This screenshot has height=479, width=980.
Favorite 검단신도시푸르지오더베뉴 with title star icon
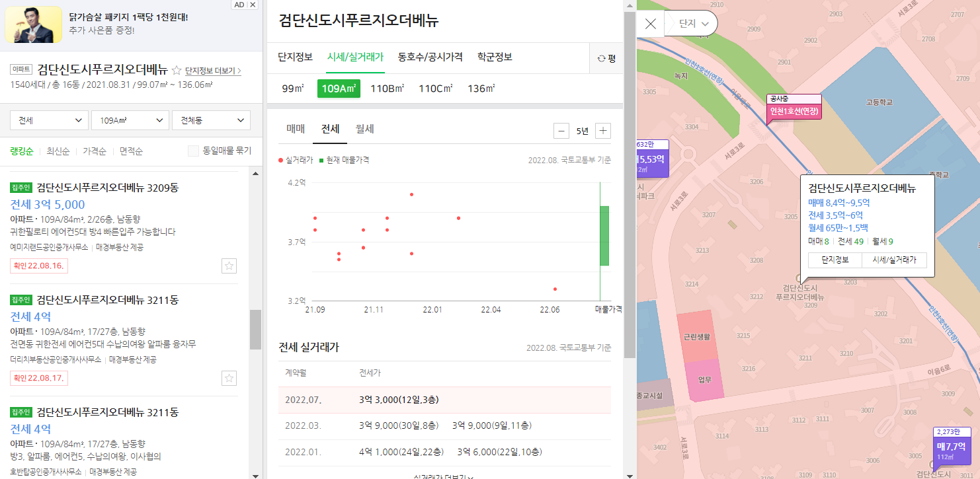point(177,70)
